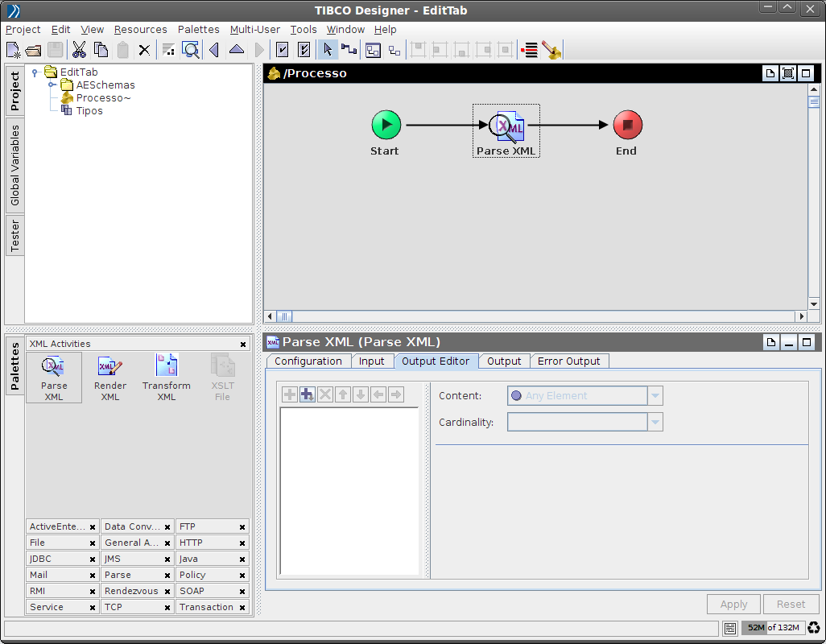Viewport: 826px width, 644px height.
Task: Select the Tipos item in project tree
Action: [90, 110]
